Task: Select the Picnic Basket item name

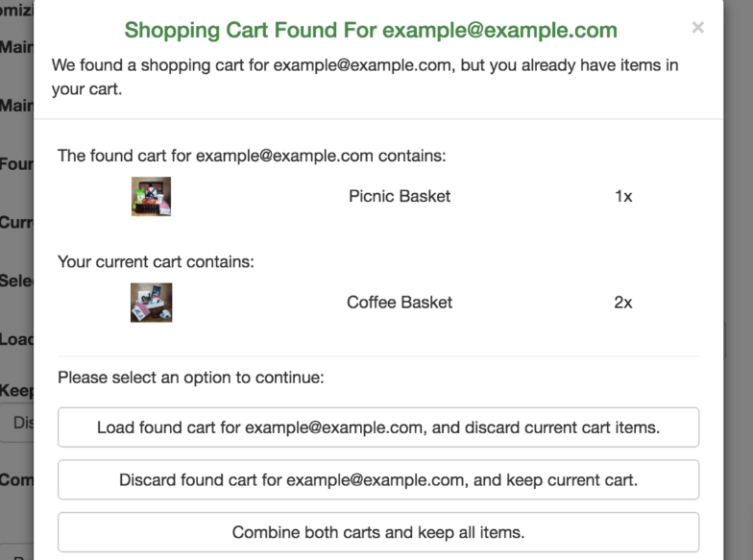Action: coord(400,197)
